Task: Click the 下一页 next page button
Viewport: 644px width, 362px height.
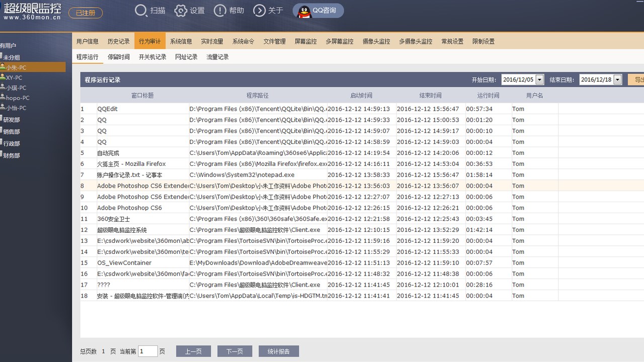Action: 234,351
